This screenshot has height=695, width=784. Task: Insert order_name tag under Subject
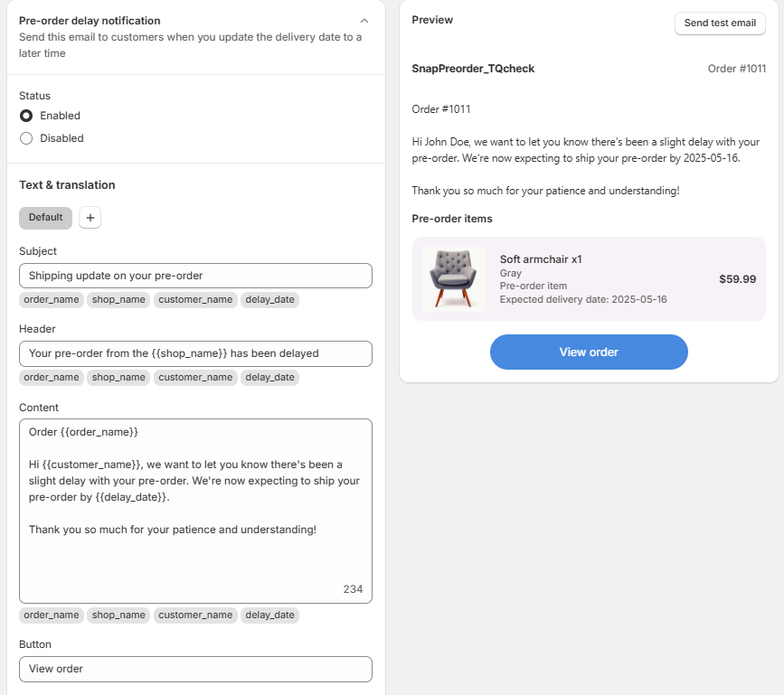tap(52, 300)
